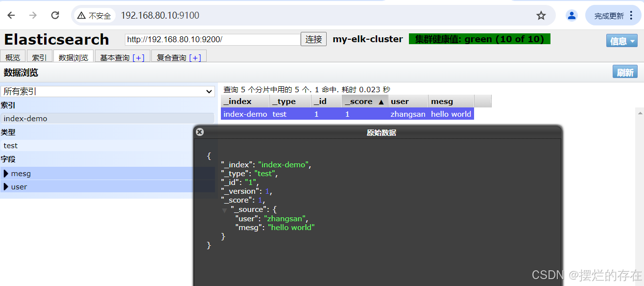Click the _version value 1 in raw JSON
The image size is (644, 286).
[267, 191]
